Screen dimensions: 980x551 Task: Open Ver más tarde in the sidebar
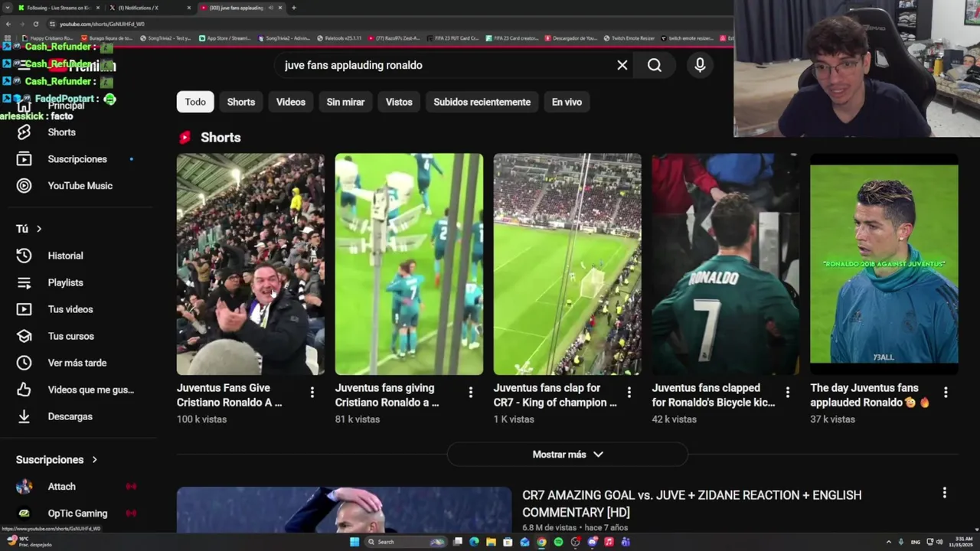tap(77, 363)
